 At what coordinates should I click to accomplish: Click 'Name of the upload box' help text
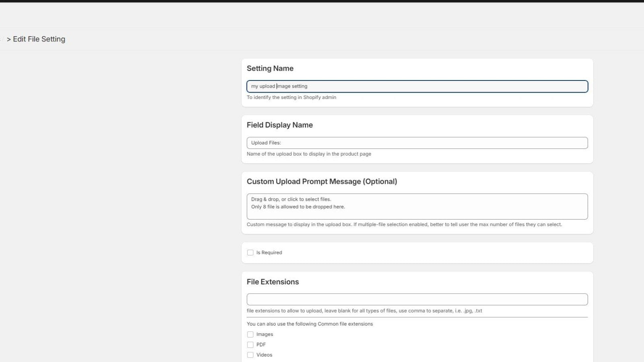[309, 154]
